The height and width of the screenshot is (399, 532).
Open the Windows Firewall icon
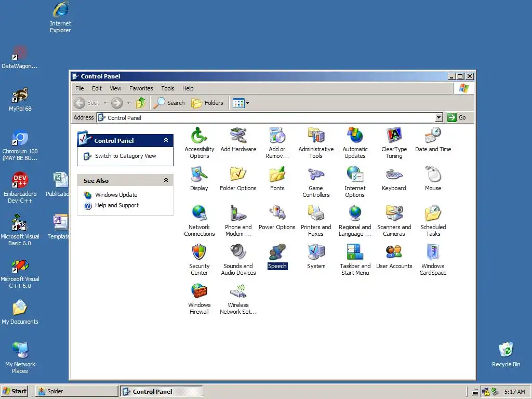click(x=199, y=291)
